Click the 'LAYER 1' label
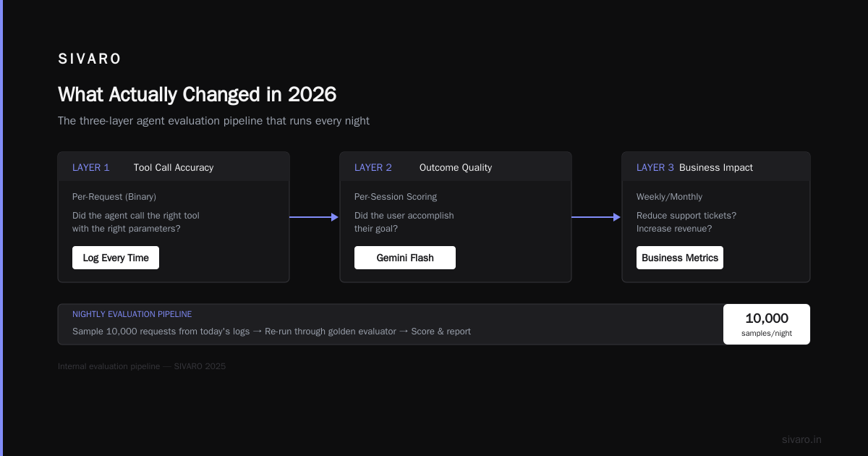Image resolution: width=868 pixels, height=456 pixels. tap(91, 167)
